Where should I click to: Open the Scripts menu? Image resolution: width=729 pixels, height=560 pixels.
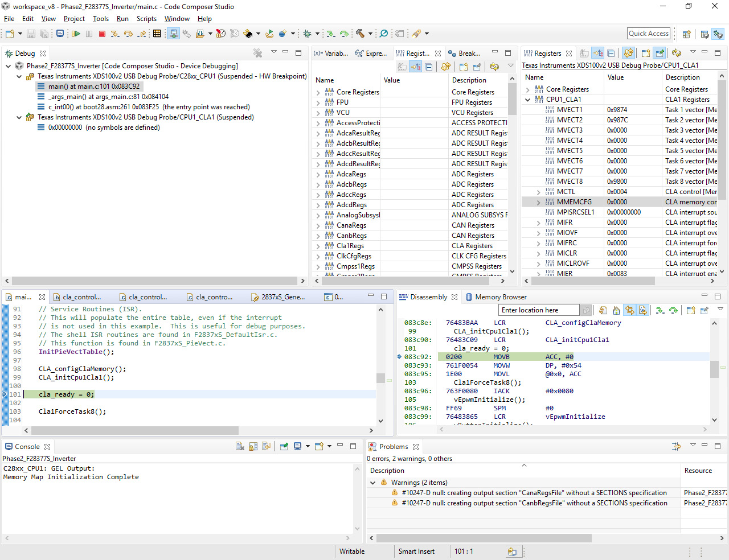coord(146,19)
